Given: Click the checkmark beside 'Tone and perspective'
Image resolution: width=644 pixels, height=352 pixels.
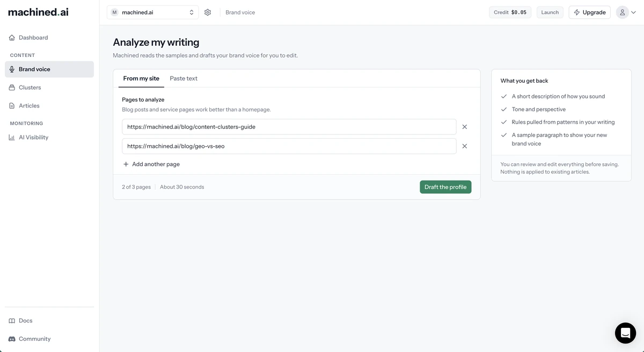Looking at the screenshot, I should pos(504,110).
